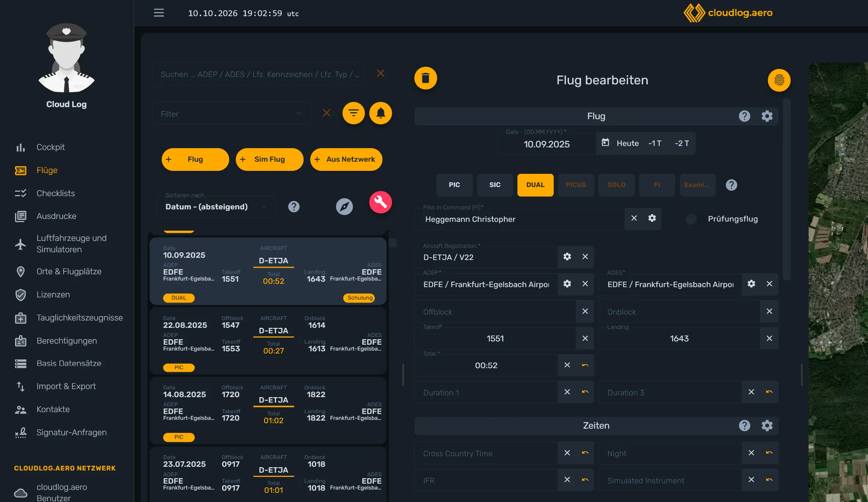Select the SOLO role button
Viewport: 868px width, 502px height.
[616, 185]
